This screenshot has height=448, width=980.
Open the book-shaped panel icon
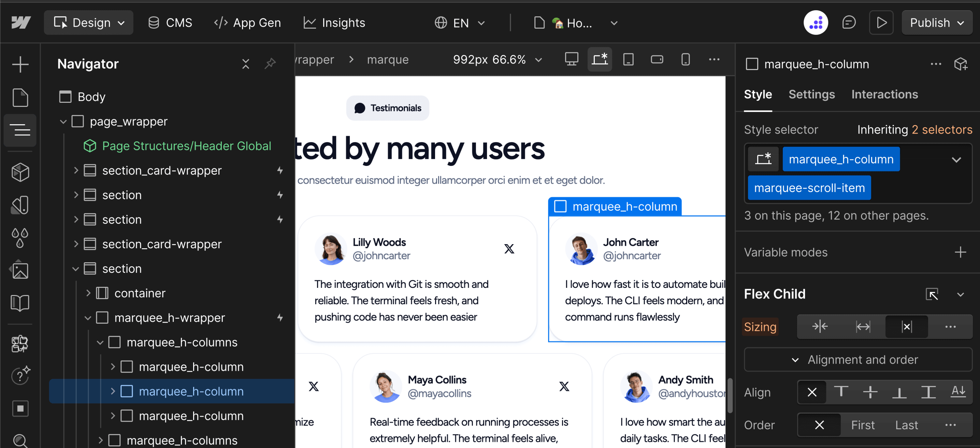[20, 303]
